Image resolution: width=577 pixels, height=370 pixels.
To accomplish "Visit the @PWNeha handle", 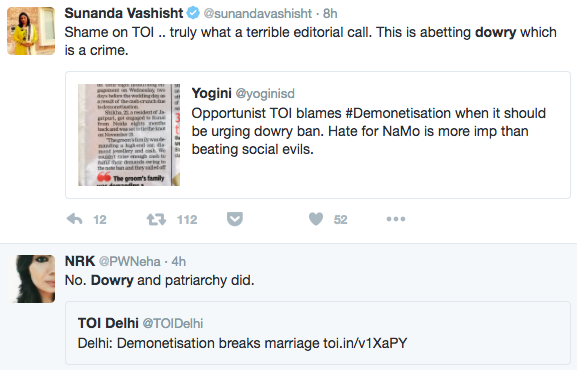I will tap(130, 261).
